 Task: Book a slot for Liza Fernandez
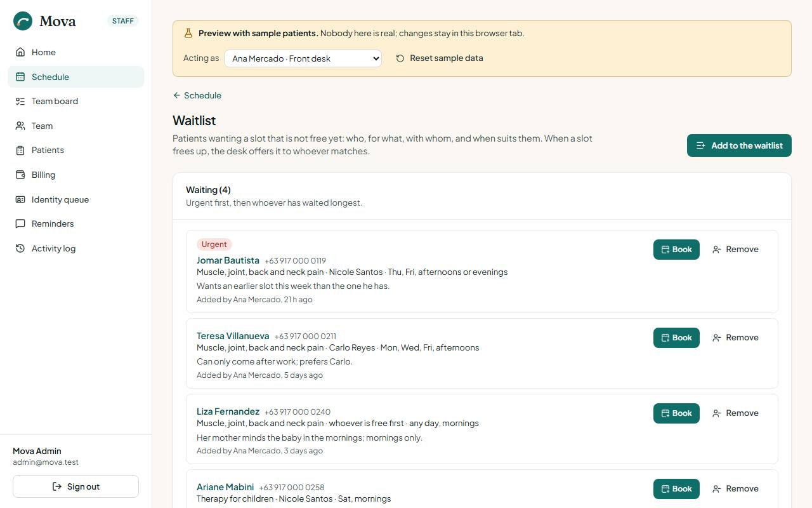point(676,413)
